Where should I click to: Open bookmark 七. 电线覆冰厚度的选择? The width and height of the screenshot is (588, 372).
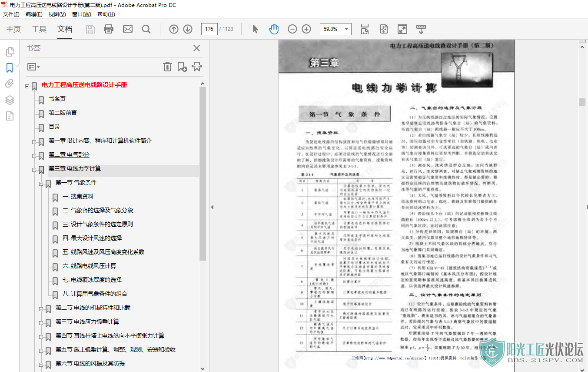pyautogui.click(x=92, y=280)
